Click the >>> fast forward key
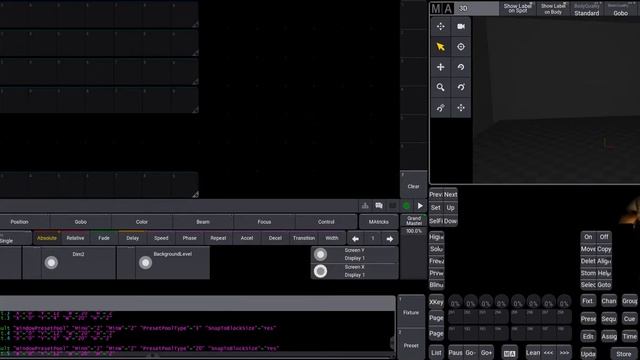Viewport: 640px width, 360px height. click(564, 353)
